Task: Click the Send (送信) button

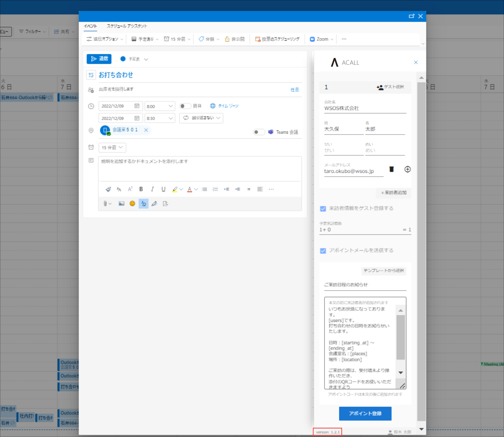Action: tap(99, 59)
